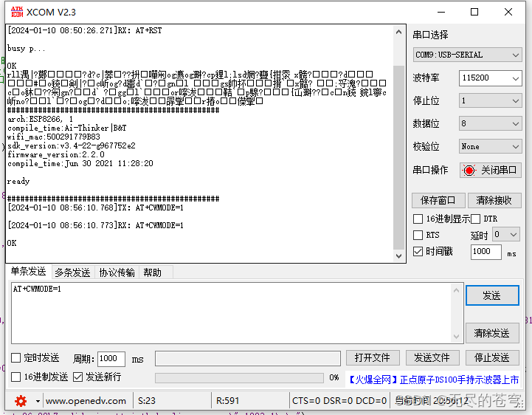Maximize the XCOM window
Image resolution: width=532 pixels, height=415 pixels.
point(474,12)
